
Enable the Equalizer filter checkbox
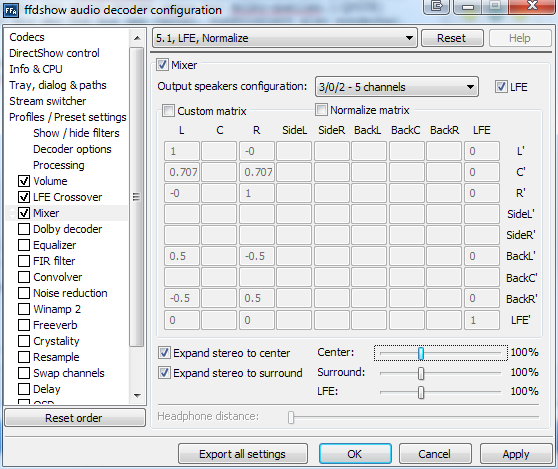click(24, 245)
